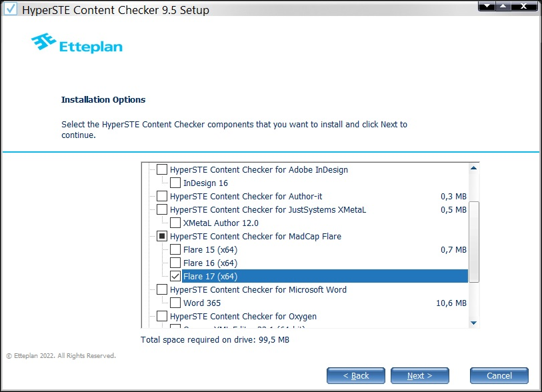Check the Flare 16 (x64) option
This screenshot has height=392, width=542.
click(175, 263)
